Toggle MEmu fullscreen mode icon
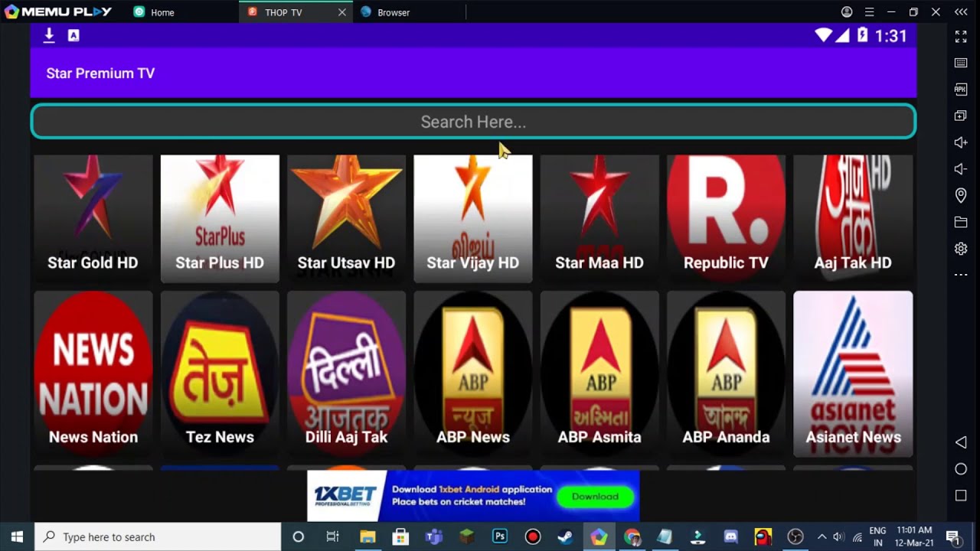The width and height of the screenshot is (980, 551). (961, 36)
